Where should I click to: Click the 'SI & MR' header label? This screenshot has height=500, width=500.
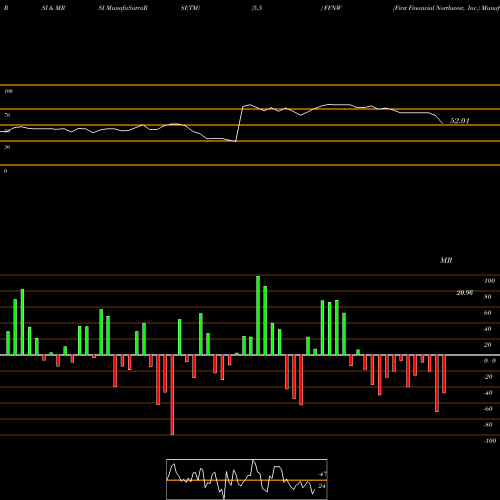tap(53, 8)
